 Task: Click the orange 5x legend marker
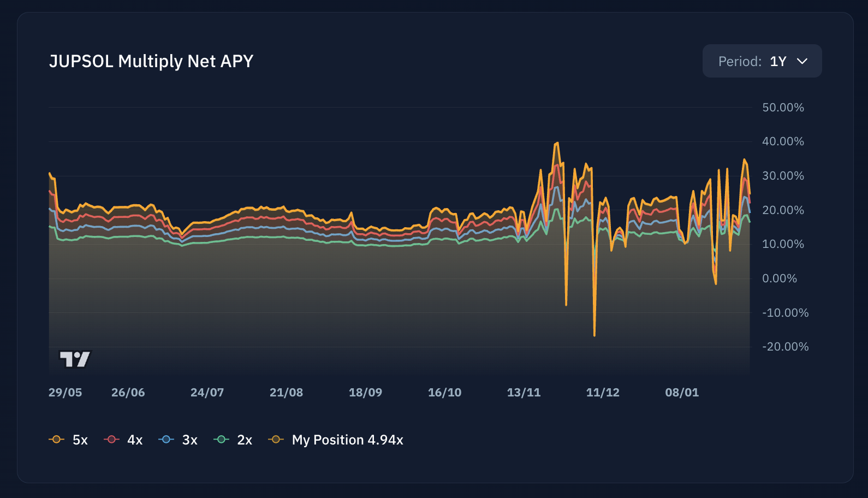pyautogui.click(x=56, y=440)
